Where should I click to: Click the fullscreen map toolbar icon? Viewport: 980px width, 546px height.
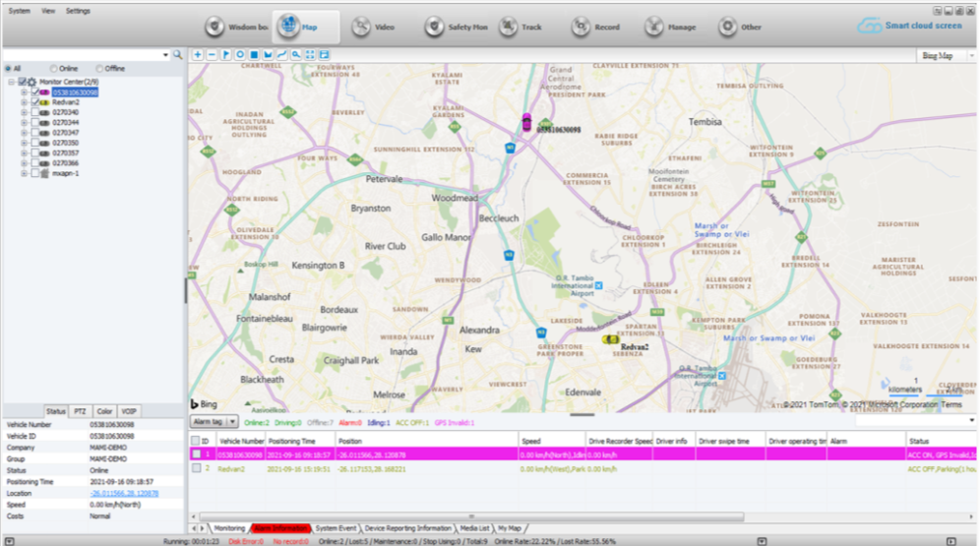tap(310, 54)
